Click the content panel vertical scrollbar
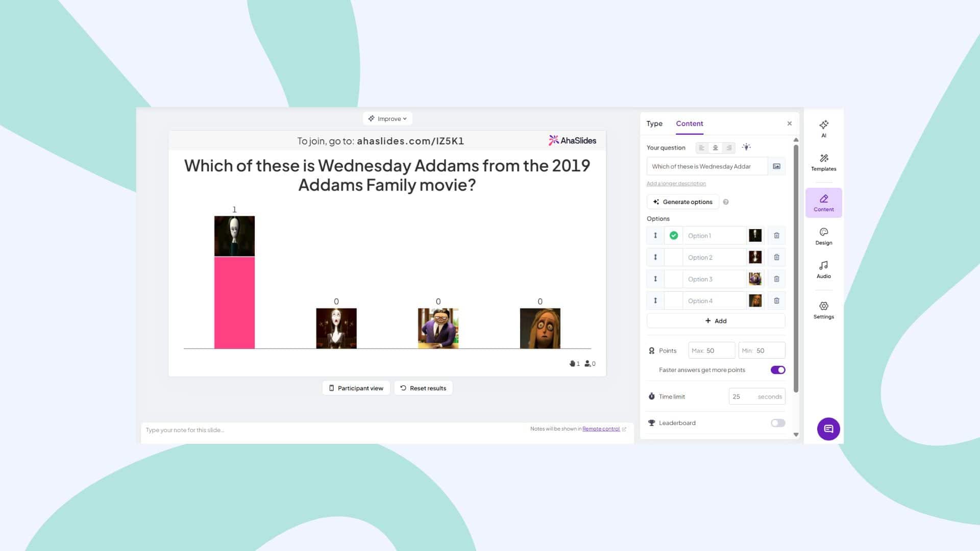Viewport: 980px width, 551px height. click(x=796, y=268)
